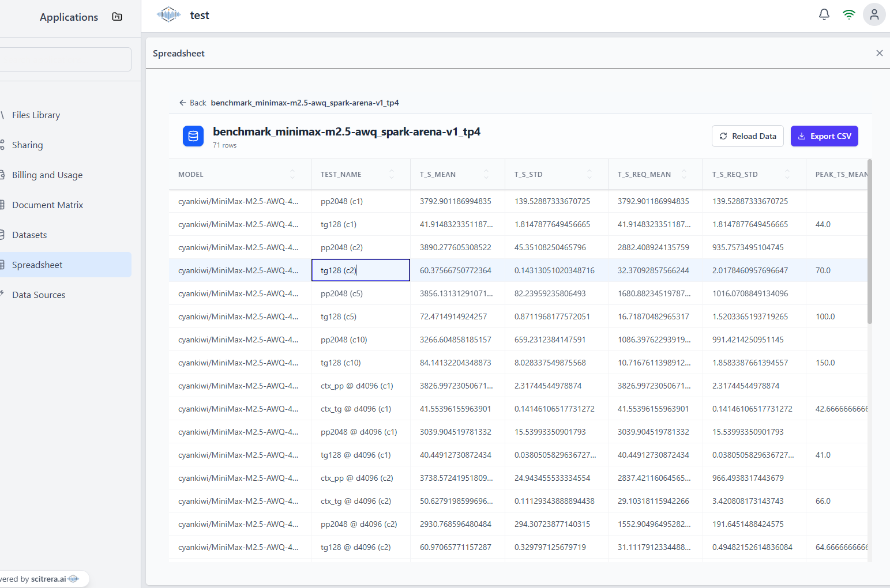Click the icon next to the Applications heading

click(117, 17)
